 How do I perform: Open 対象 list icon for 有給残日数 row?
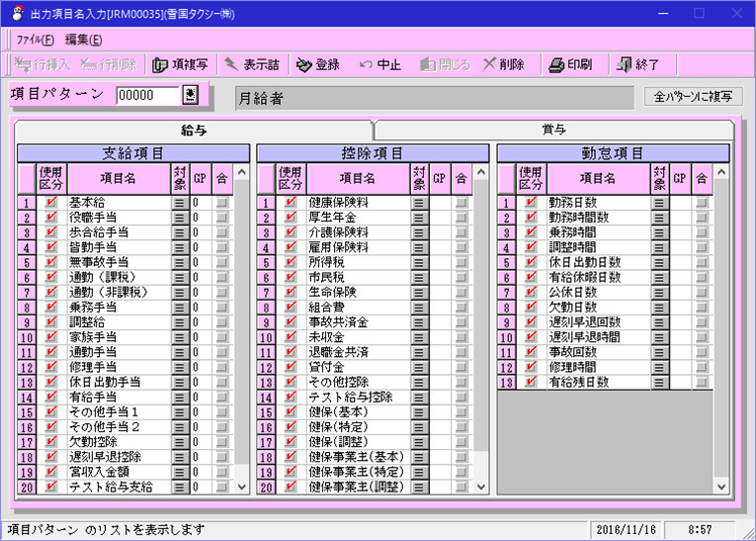658,383
